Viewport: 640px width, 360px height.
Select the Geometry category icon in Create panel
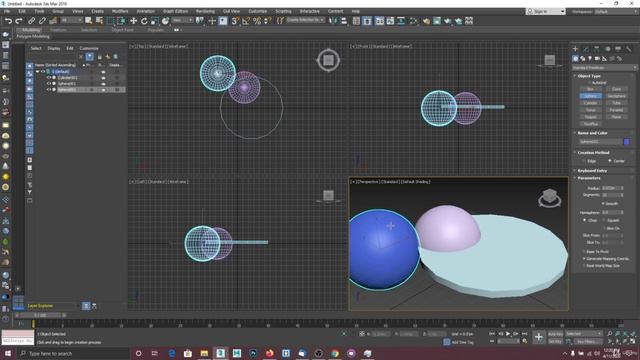point(576,59)
